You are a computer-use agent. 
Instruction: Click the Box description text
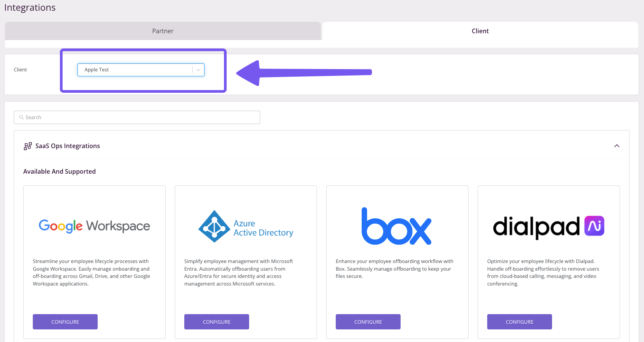click(x=394, y=269)
